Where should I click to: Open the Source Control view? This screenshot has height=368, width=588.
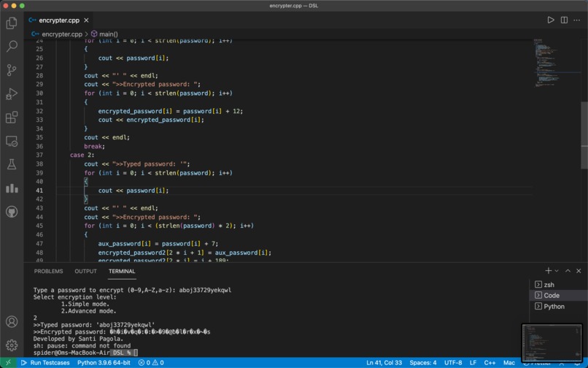[12, 70]
